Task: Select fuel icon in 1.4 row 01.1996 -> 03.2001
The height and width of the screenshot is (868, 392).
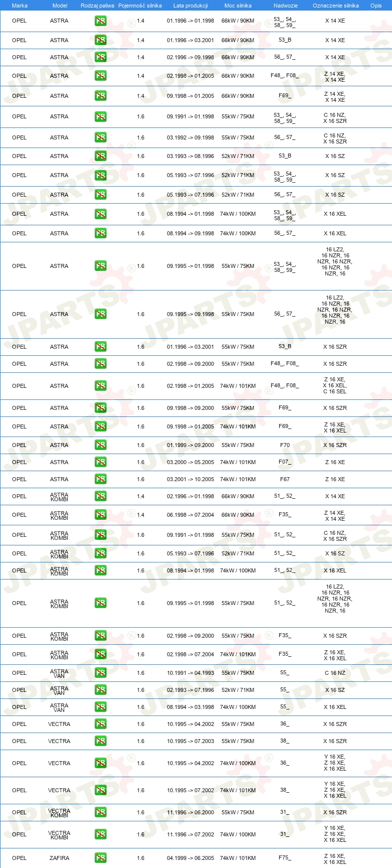Action: (x=101, y=40)
